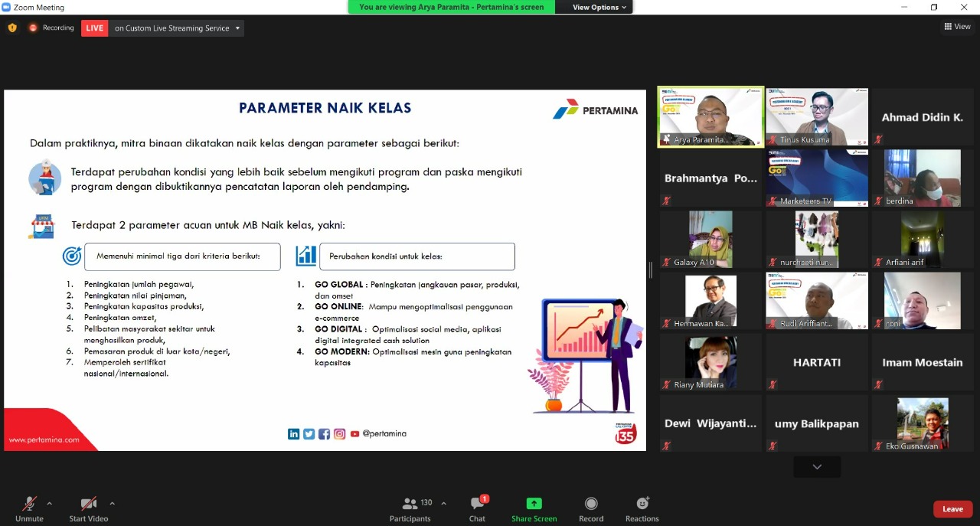The image size is (980, 526).
Task: Open video options chevron beside Start Video
Action: click(113, 504)
